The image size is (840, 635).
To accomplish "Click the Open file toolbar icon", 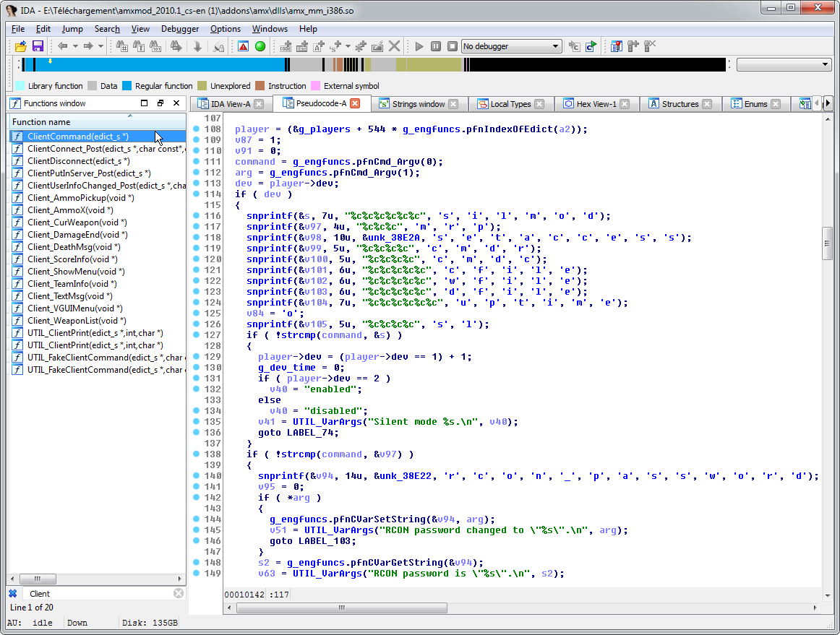I will coord(21,46).
